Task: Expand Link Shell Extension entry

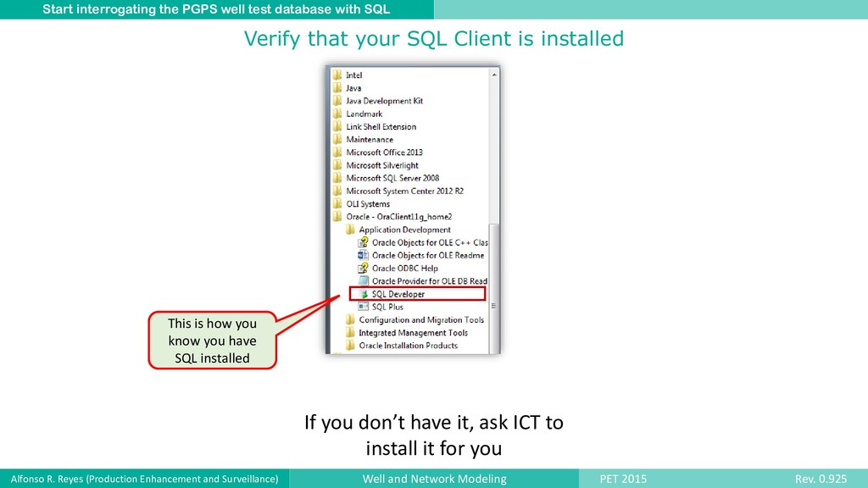Action: click(381, 126)
